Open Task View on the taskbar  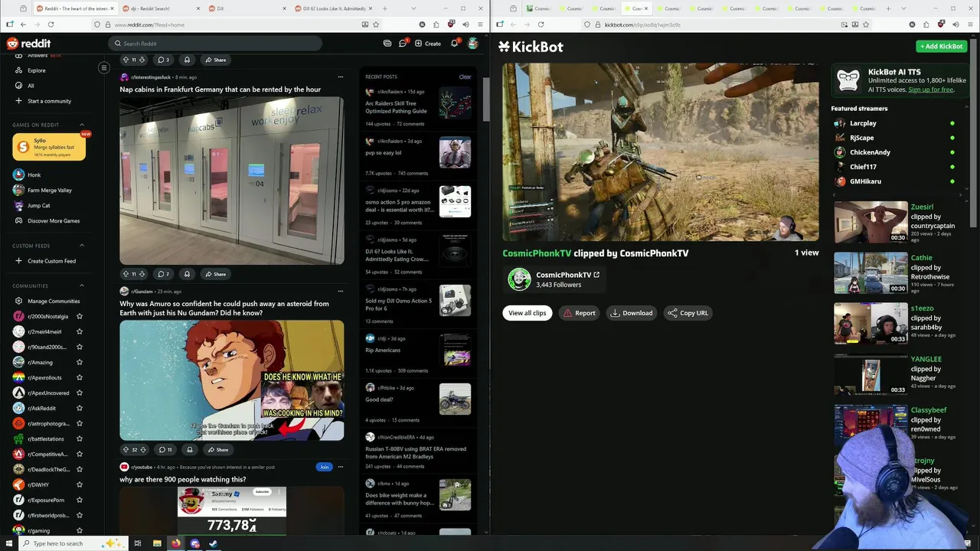(138, 543)
